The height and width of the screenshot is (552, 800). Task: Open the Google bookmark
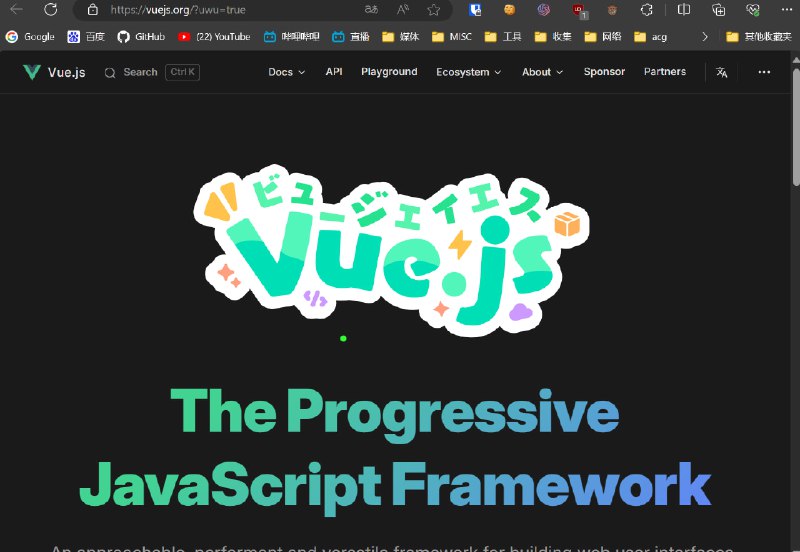pyautogui.click(x=30, y=37)
